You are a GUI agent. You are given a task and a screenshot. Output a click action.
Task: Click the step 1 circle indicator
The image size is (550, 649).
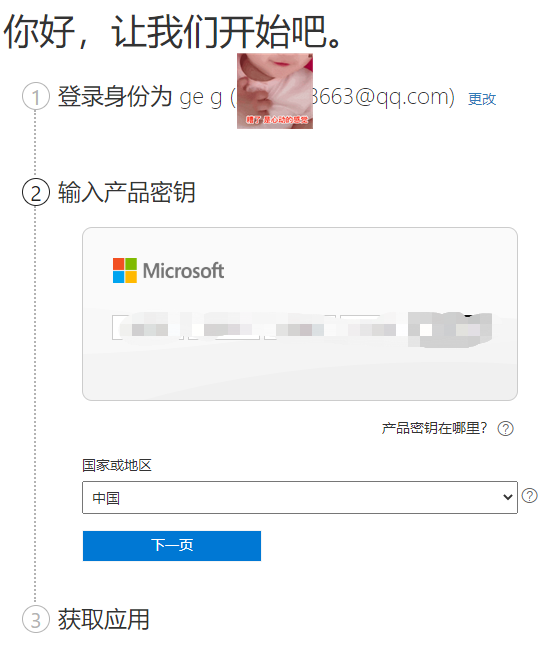pyautogui.click(x=36, y=96)
